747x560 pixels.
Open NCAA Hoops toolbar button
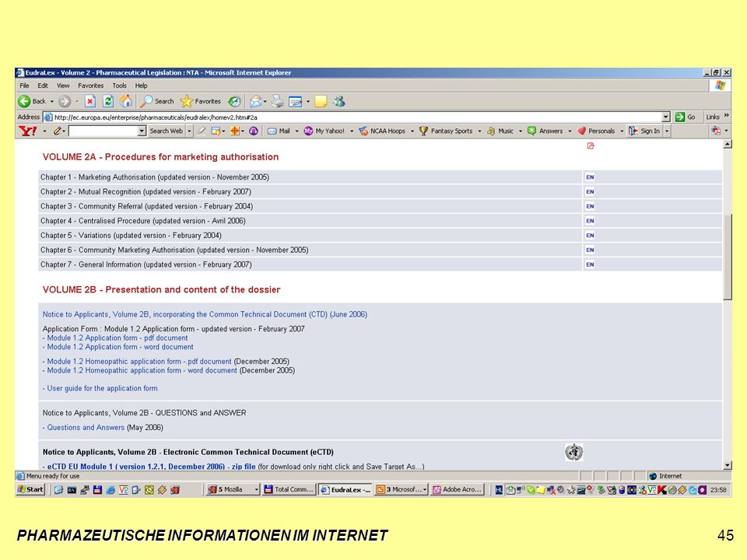point(382,131)
